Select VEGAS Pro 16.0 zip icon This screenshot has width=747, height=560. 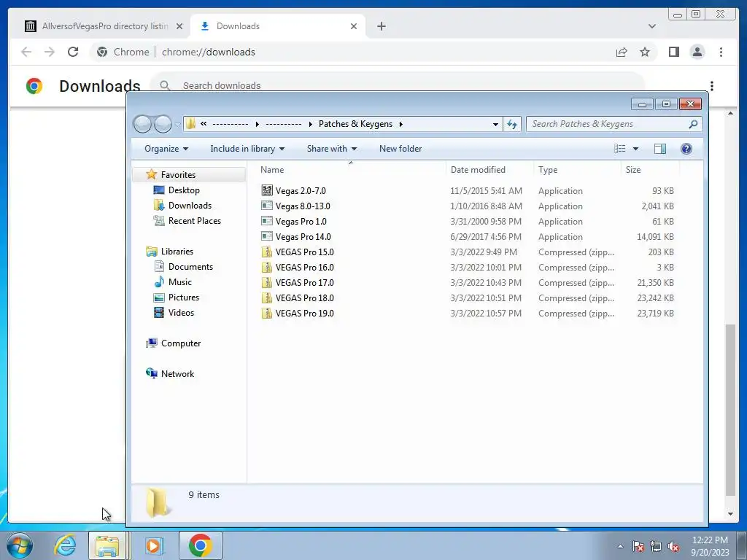(x=267, y=267)
